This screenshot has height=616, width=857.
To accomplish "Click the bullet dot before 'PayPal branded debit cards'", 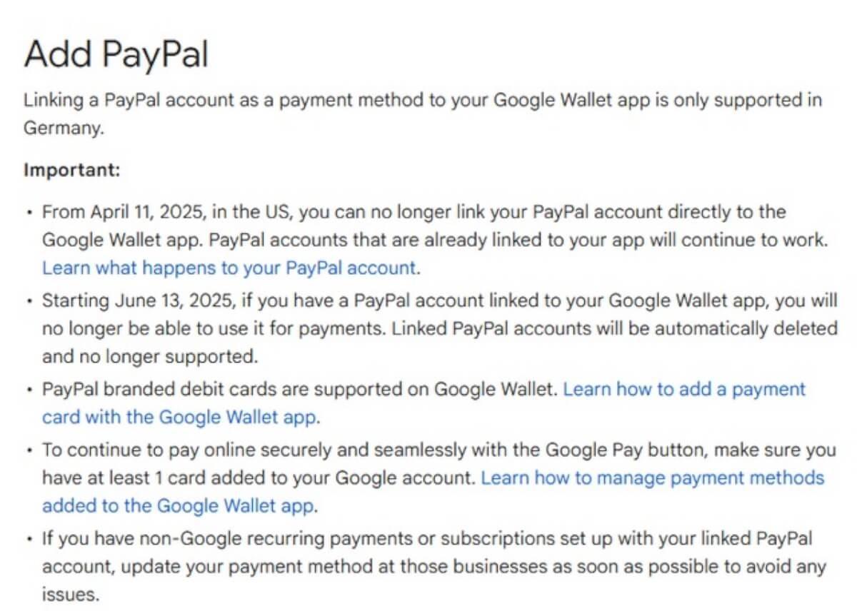I will (29, 390).
